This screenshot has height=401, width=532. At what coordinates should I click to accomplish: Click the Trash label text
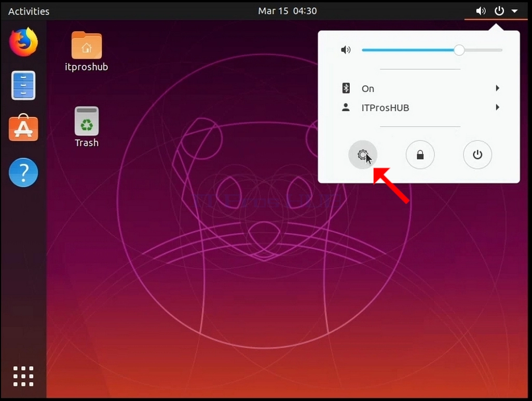coord(87,143)
